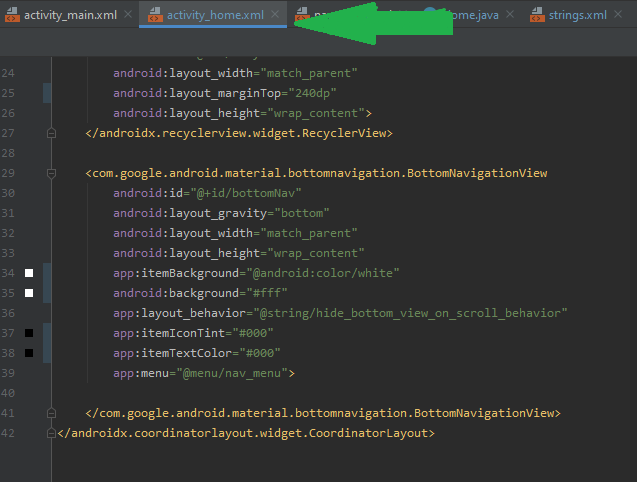Screen dimensions: 637x482
Task: Click line number 40 in gutter
Action: [x=8, y=393]
